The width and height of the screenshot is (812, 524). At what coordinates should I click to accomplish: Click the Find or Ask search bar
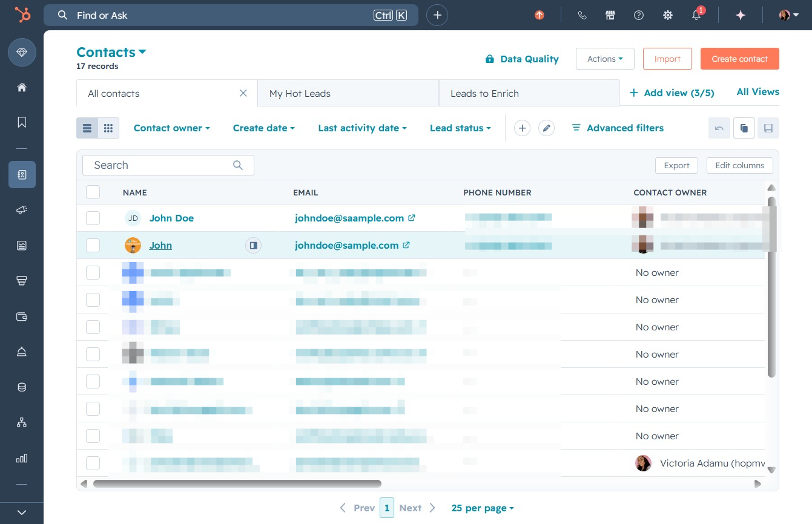coord(231,15)
